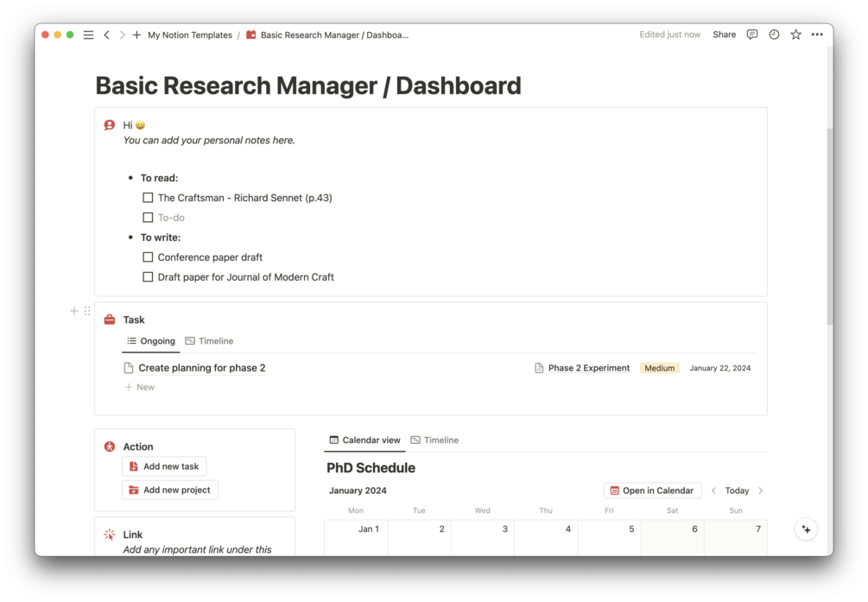Open page history clock icon
Screen dimensions: 868x602
tap(774, 35)
